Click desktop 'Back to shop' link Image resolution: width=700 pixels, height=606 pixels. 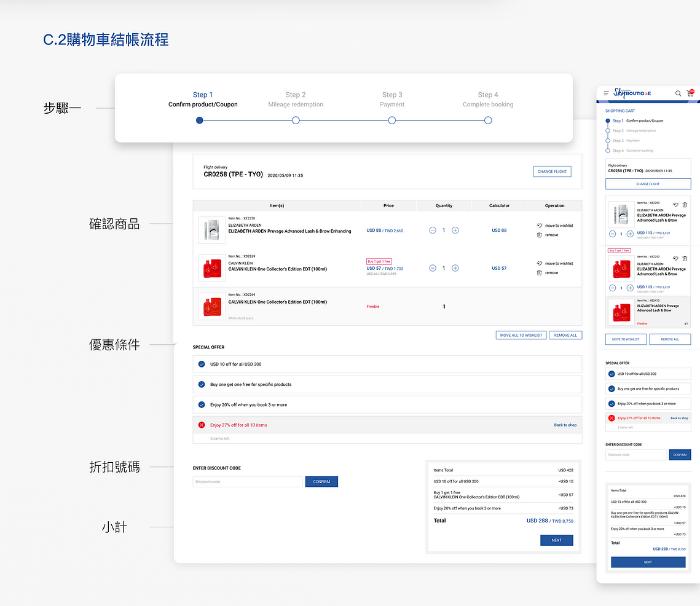point(565,425)
